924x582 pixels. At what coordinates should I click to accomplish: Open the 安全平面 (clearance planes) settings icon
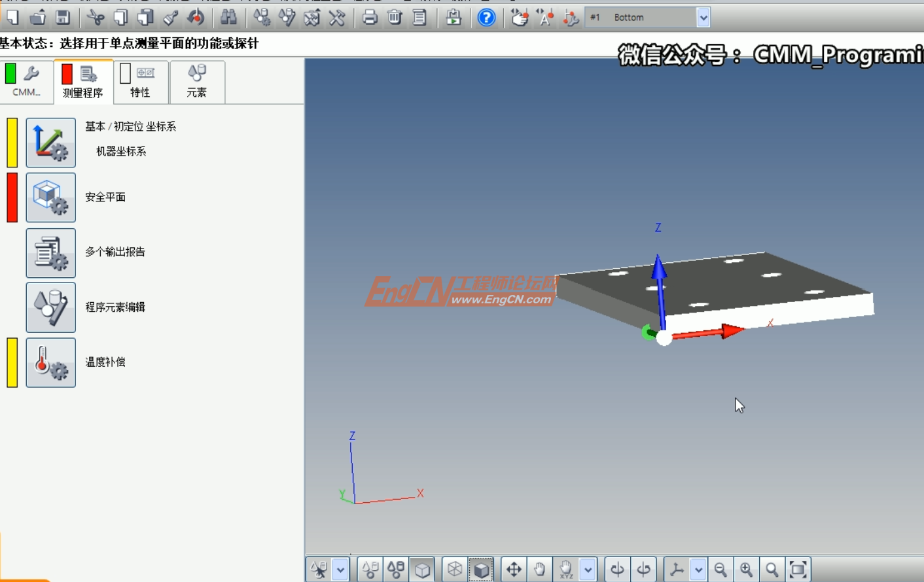tap(50, 197)
